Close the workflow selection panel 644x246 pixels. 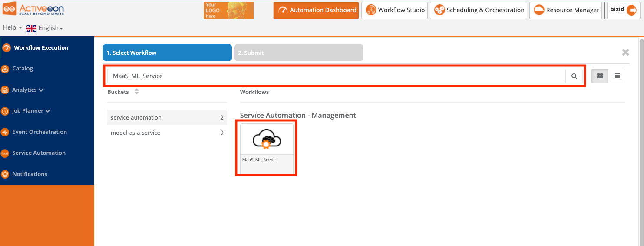625,53
